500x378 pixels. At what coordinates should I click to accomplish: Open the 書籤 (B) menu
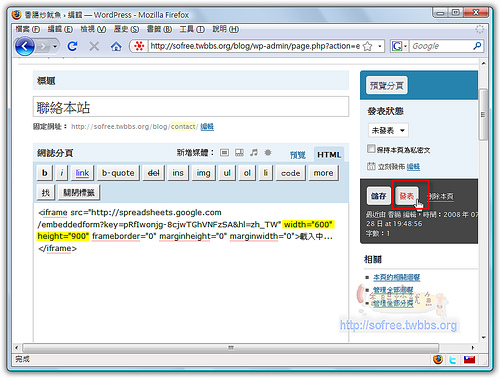click(159, 29)
